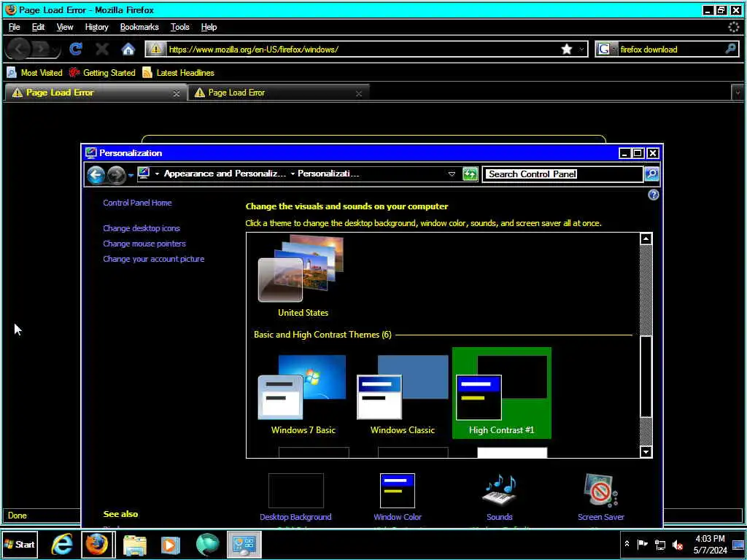The height and width of the screenshot is (560, 747).
Task: Open Personalization help question mark
Action: [x=653, y=195]
